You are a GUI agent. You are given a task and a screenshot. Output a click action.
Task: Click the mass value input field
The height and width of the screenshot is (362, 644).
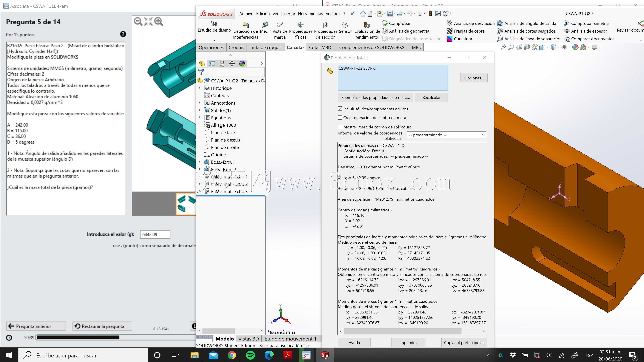click(155, 234)
